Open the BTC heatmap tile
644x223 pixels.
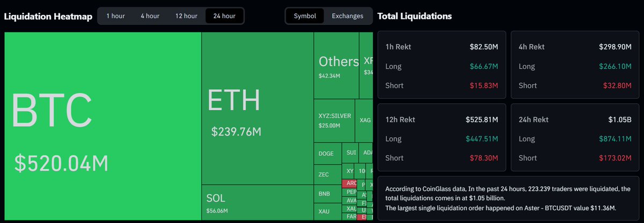pos(103,126)
